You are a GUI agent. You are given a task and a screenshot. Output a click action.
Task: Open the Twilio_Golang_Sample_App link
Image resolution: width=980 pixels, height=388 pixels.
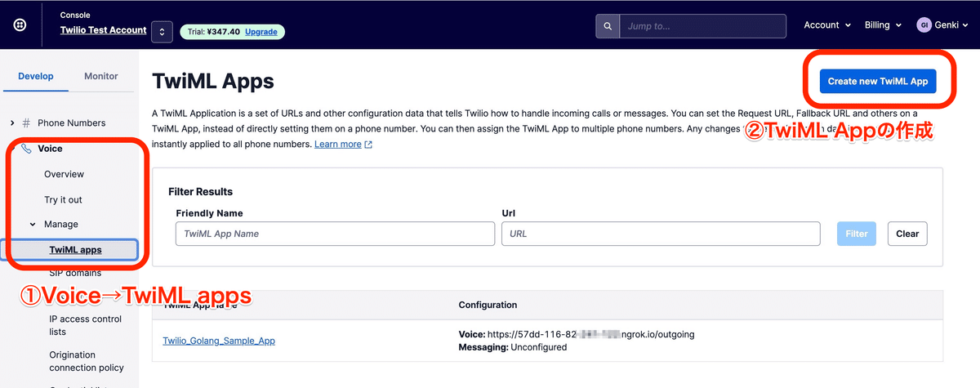219,341
